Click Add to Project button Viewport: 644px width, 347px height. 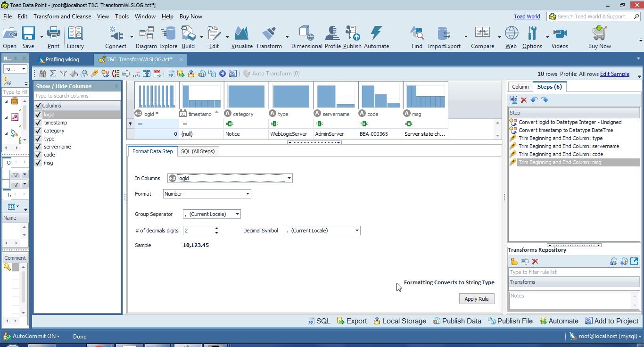coord(612,321)
